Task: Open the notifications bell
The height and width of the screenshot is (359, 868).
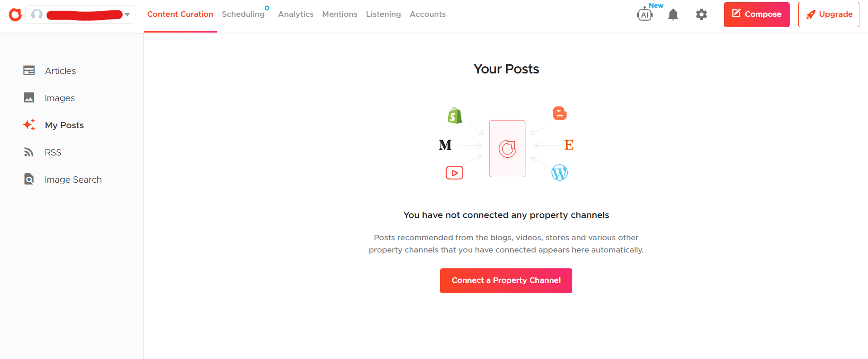Action: coord(673,15)
